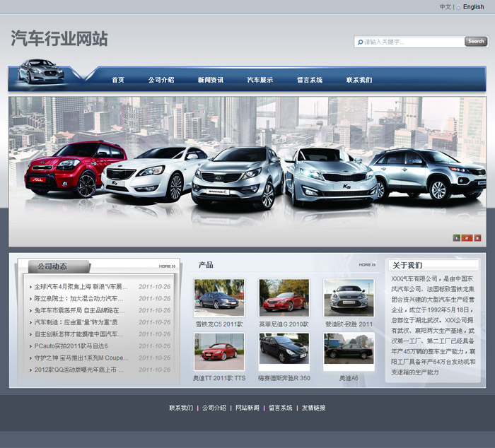
Task: Click the Search button
Action: (x=476, y=41)
